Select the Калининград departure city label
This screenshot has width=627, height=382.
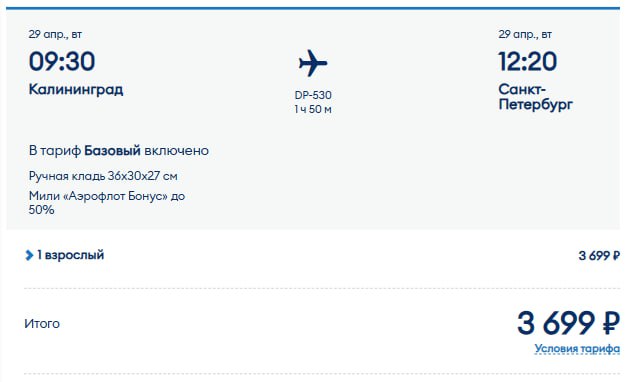coord(76,90)
